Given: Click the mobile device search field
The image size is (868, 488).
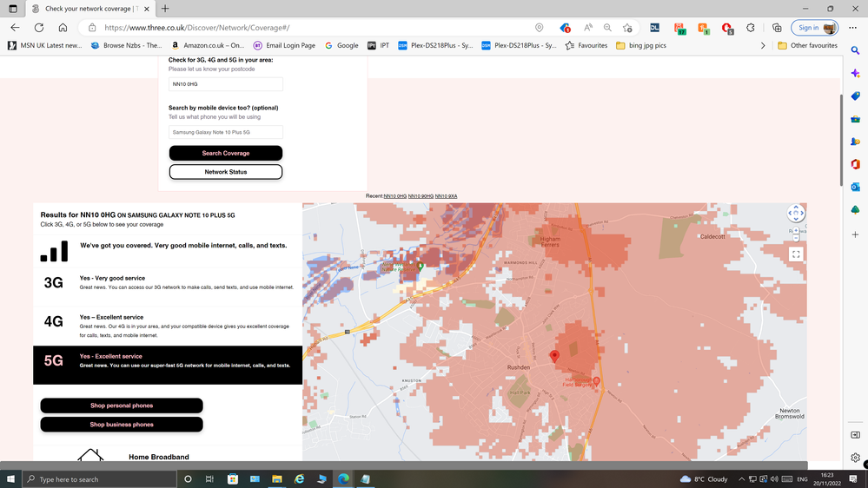Looking at the screenshot, I should tap(225, 132).
